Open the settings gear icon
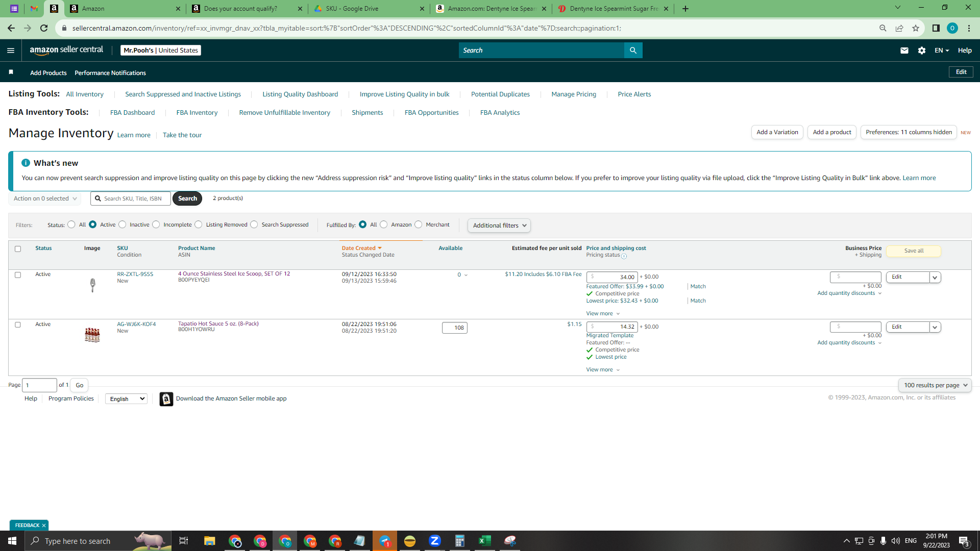This screenshot has width=980, height=551. pyautogui.click(x=921, y=50)
